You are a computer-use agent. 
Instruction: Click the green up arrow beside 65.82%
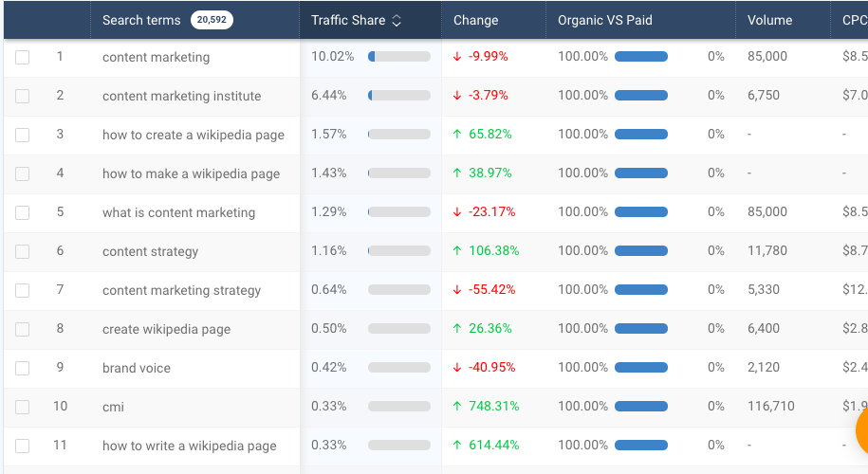click(456, 134)
